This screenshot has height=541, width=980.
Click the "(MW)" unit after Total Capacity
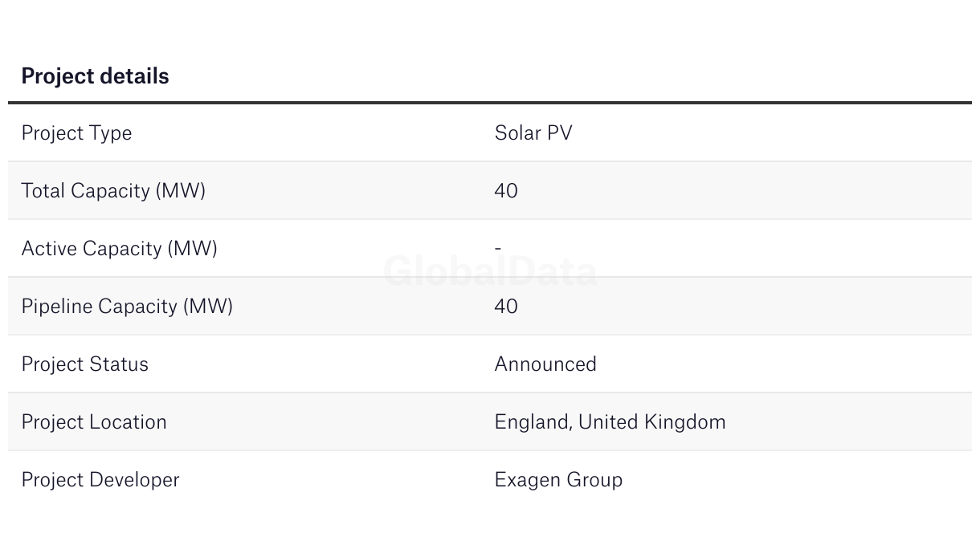point(181,191)
